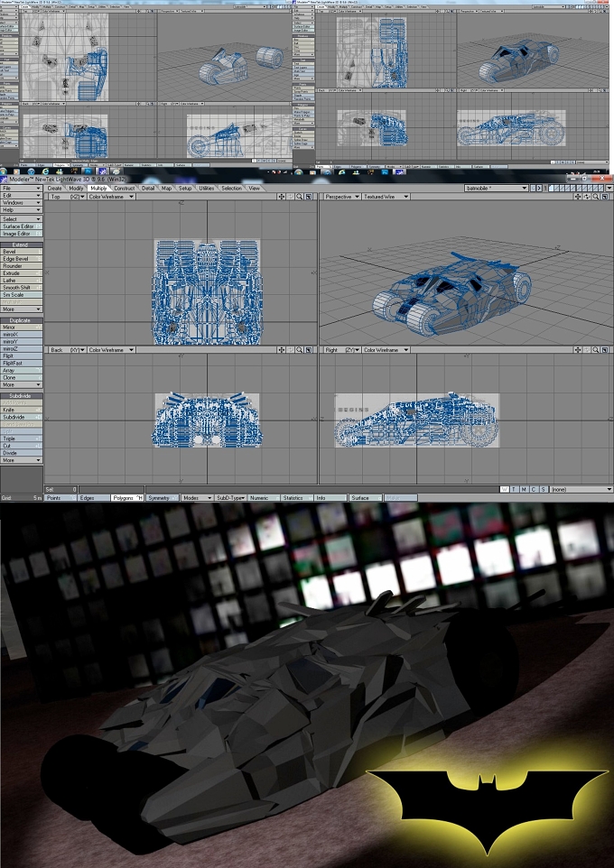This screenshot has width=614, height=868.
Task: Open the Windows menu dropdown
Action: coord(21,203)
